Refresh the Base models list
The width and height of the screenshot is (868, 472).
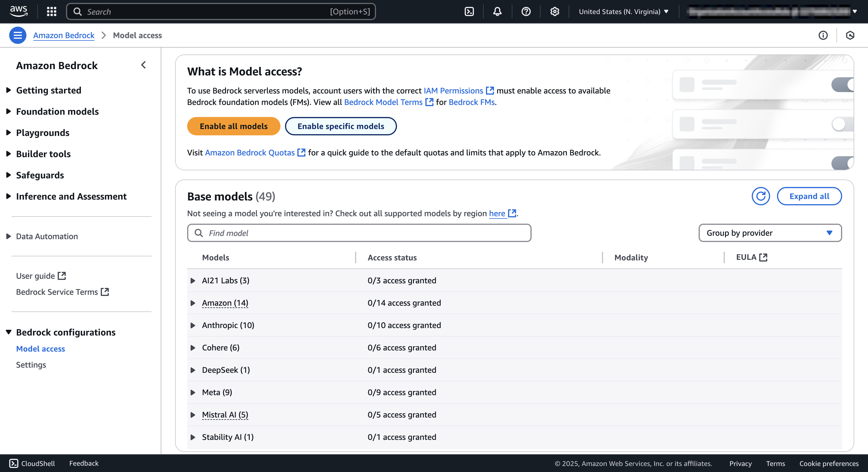point(761,196)
